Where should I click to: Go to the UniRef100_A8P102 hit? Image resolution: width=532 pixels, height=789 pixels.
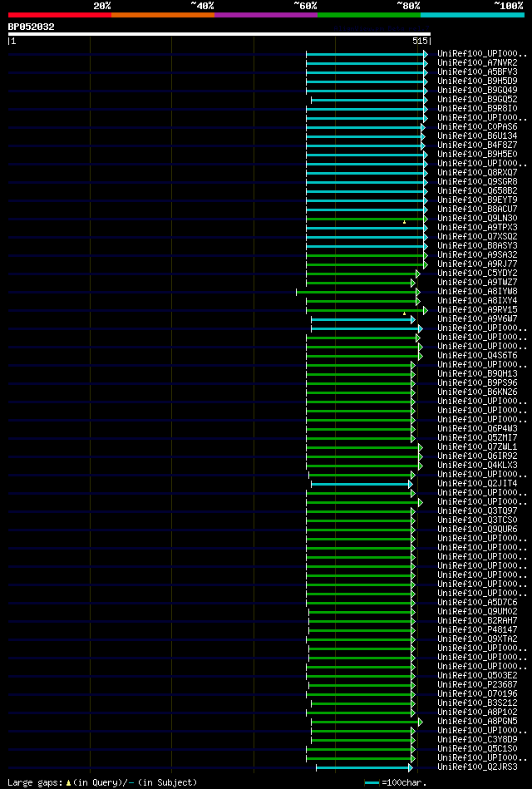tap(477, 713)
